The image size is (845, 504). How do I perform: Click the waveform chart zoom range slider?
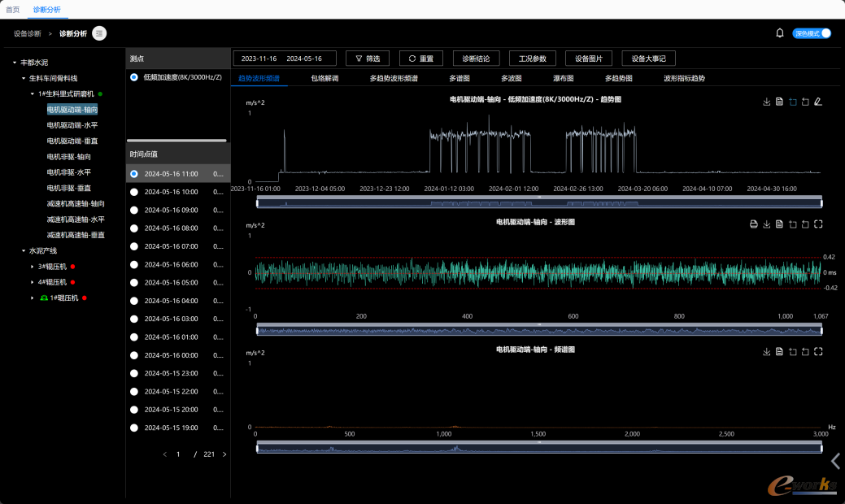[539, 329]
